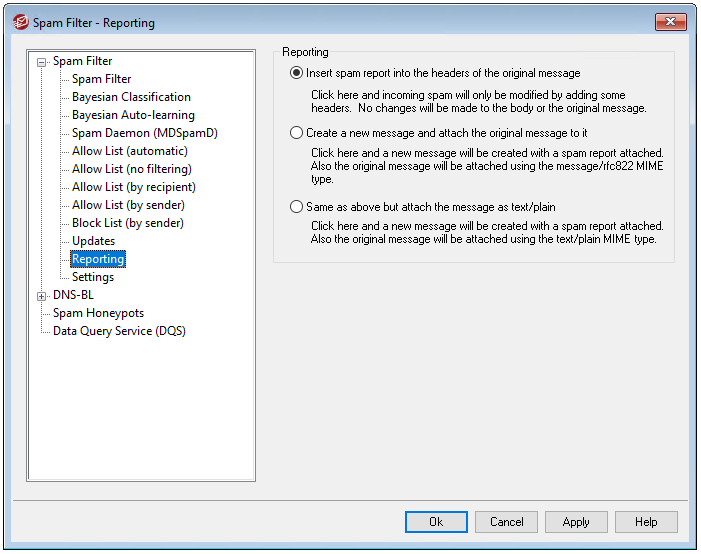Open Bayesian Auto-learning page
This screenshot has height=554, width=701.
point(133,115)
